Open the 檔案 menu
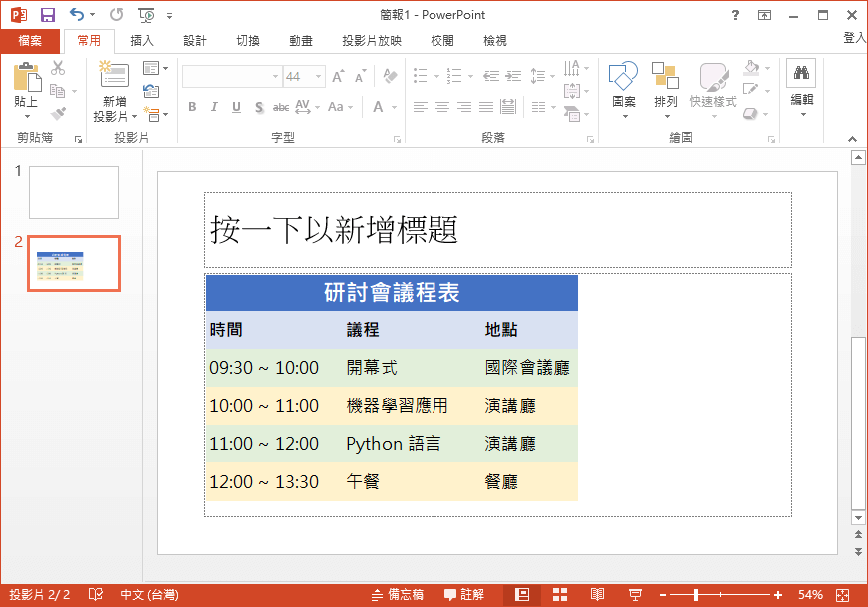This screenshot has width=868, height=607. [x=30, y=40]
